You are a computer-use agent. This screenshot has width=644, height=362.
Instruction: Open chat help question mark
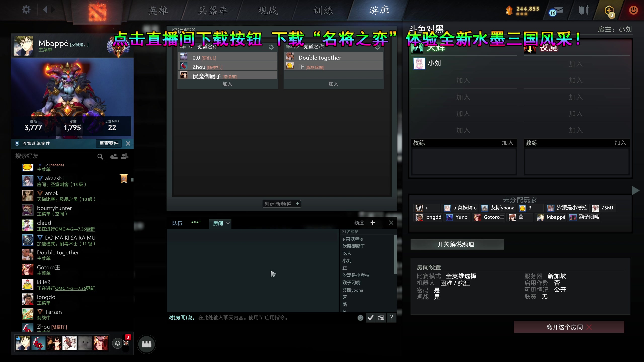click(391, 318)
